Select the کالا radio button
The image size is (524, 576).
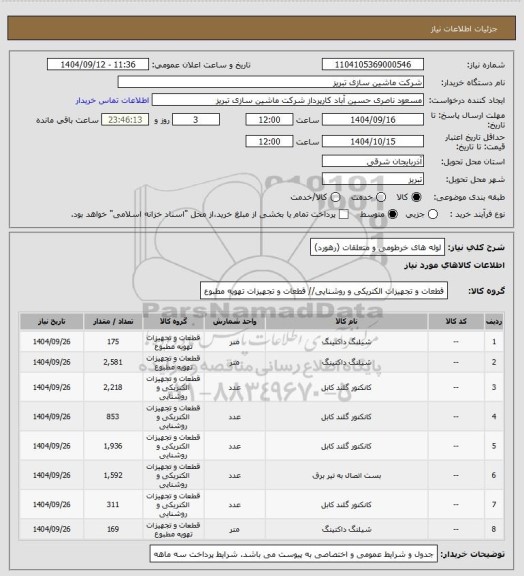coord(416,197)
